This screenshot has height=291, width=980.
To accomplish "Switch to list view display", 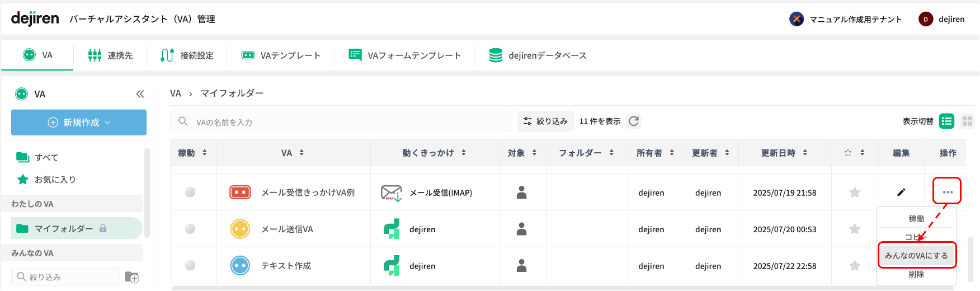I will [x=946, y=121].
